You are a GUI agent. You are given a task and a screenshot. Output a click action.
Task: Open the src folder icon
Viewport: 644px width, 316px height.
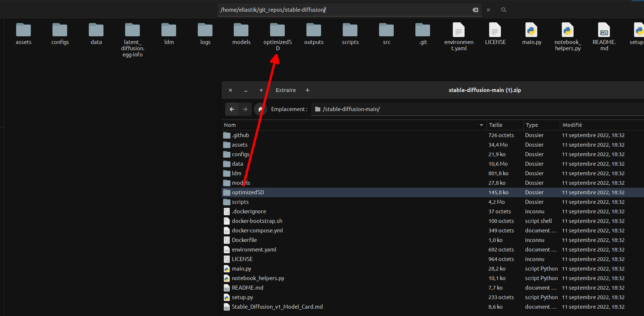coord(386,30)
